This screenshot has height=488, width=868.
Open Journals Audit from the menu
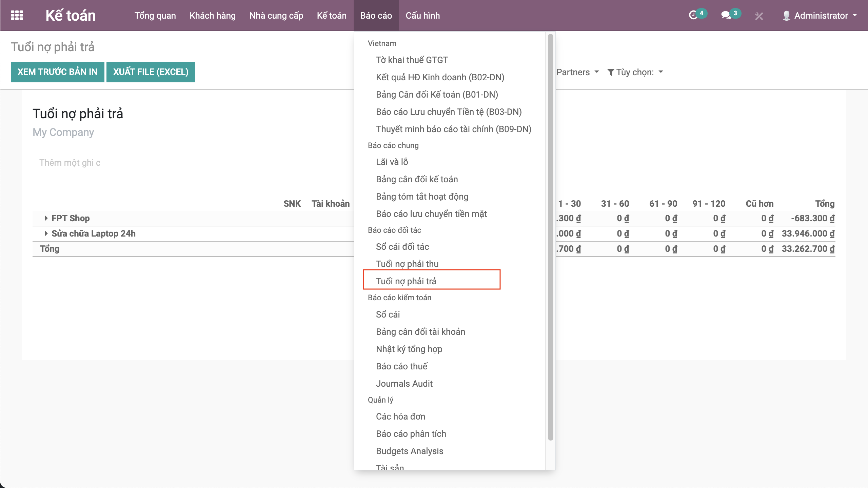[404, 384]
